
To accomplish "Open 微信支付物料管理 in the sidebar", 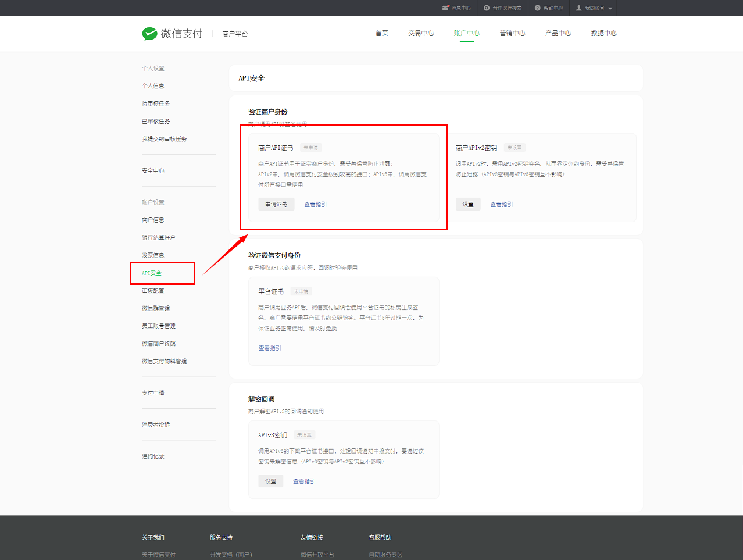I will (165, 362).
